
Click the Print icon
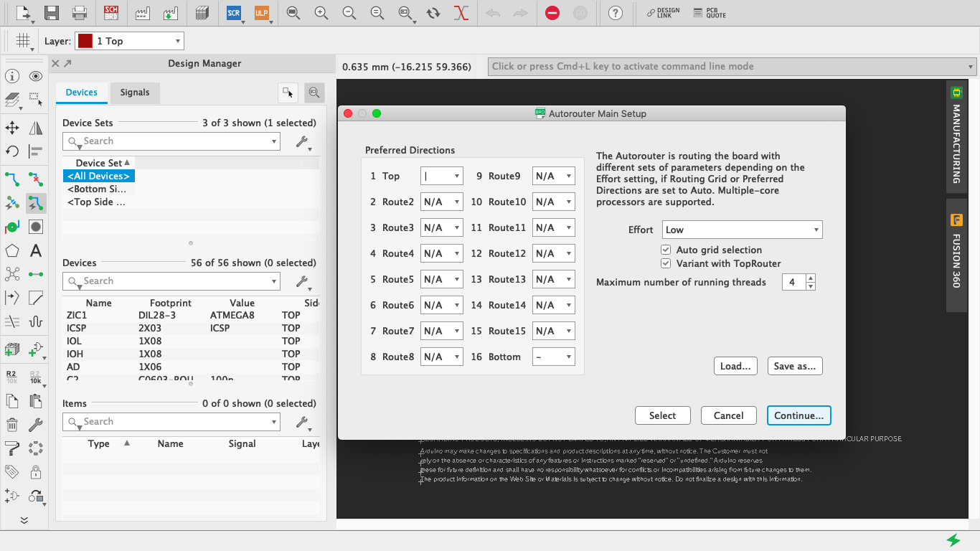80,13
